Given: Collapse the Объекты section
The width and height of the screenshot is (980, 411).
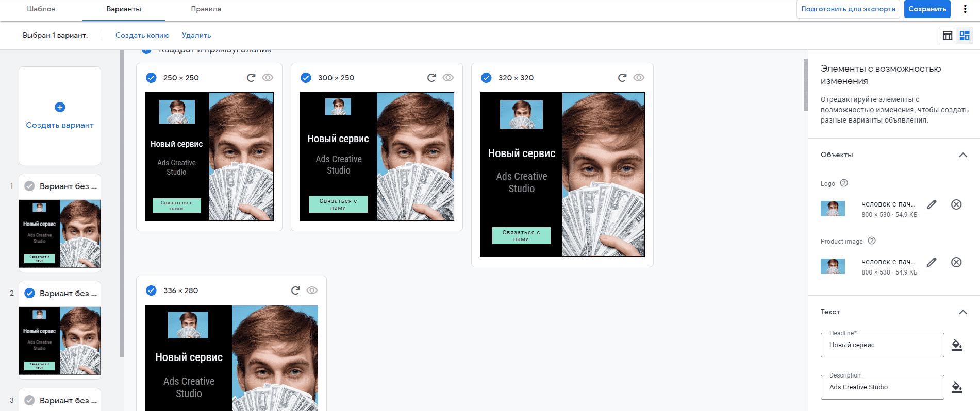Looking at the screenshot, I should click(962, 155).
